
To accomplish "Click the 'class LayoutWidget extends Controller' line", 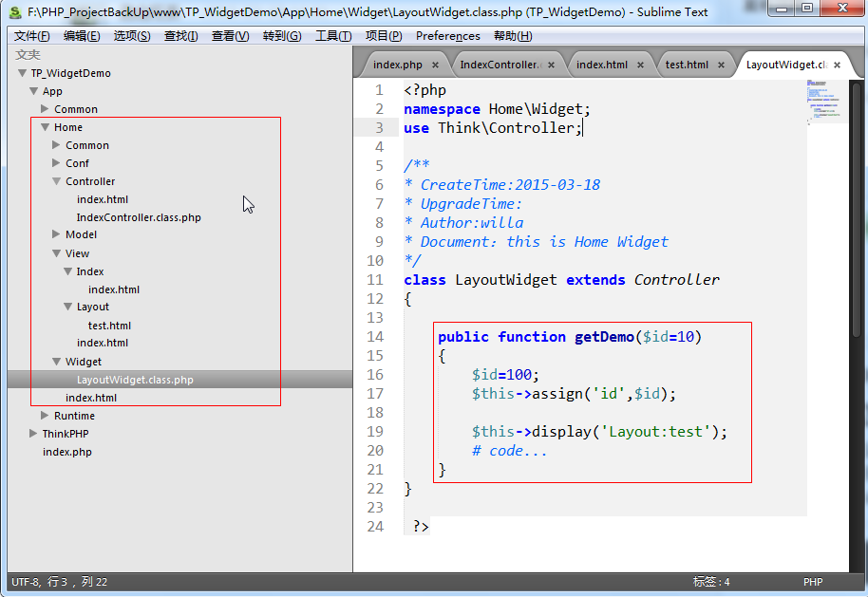I will click(561, 279).
